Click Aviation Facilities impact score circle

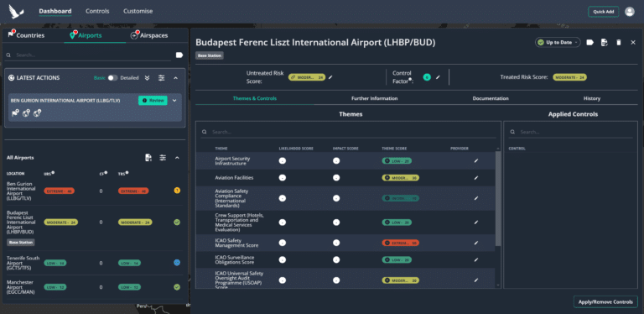click(336, 177)
